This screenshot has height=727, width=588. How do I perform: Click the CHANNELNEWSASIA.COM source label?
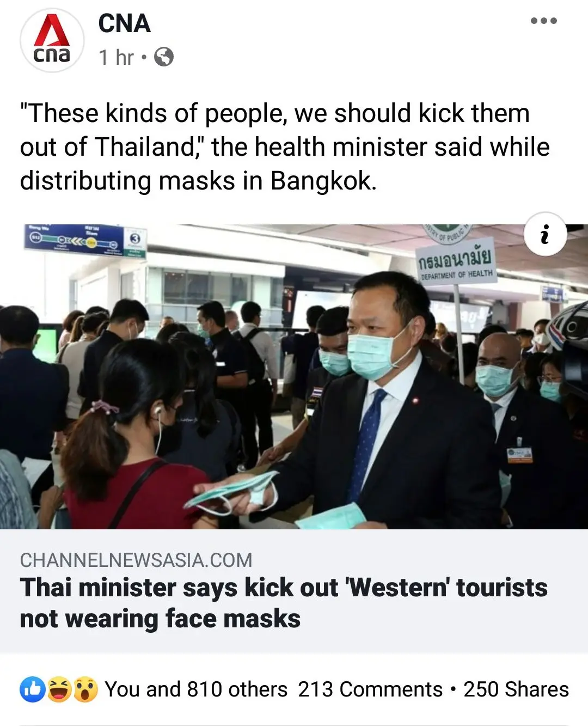136,560
